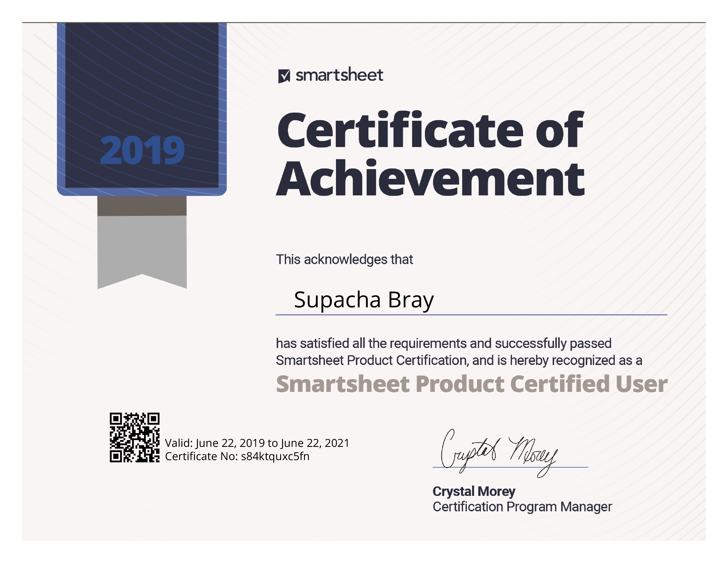Click the validity dates June 22, 2019 line
The height and width of the screenshot is (563, 728).
pyautogui.click(x=257, y=443)
